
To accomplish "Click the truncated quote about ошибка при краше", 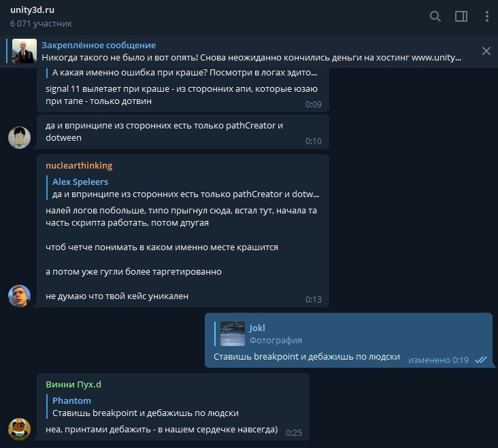I will (x=184, y=73).
